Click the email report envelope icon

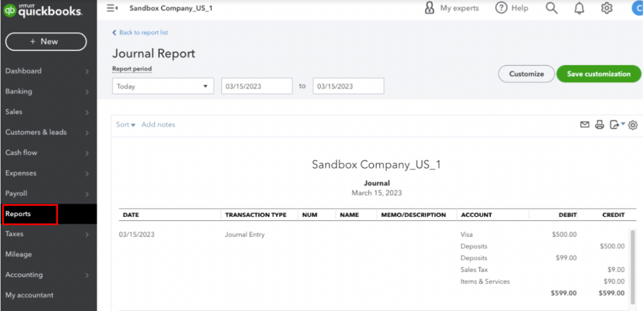pyautogui.click(x=584, y=125)
